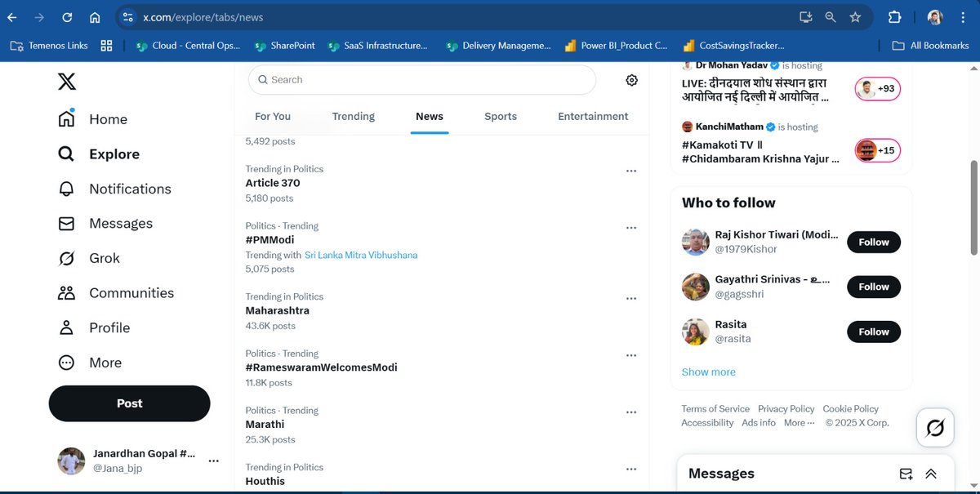Open options for #PMModi trend
Screen dimensions: 980x494
coord(630,228)
